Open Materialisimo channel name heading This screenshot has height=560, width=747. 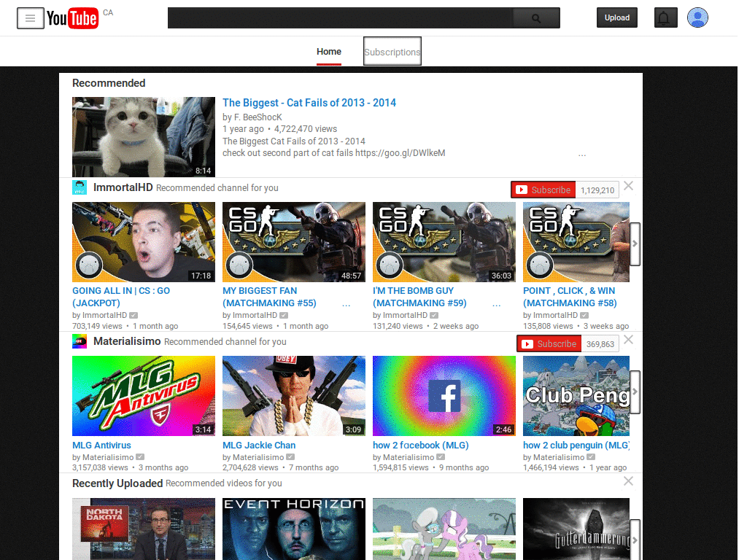pyautogui.click(x=127, y=341)
